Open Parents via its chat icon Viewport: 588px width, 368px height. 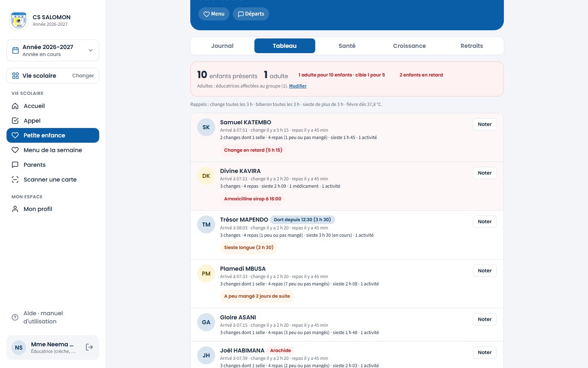[x=15, y=165]
